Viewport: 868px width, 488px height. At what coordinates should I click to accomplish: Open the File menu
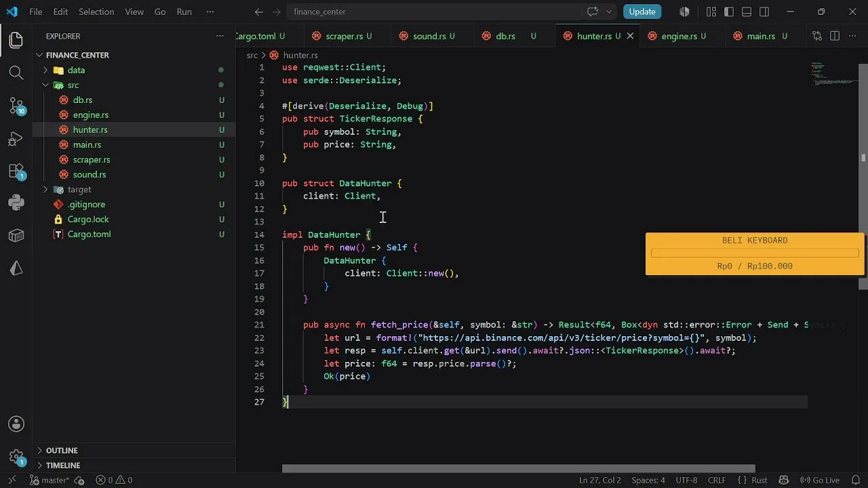[36, 12]
